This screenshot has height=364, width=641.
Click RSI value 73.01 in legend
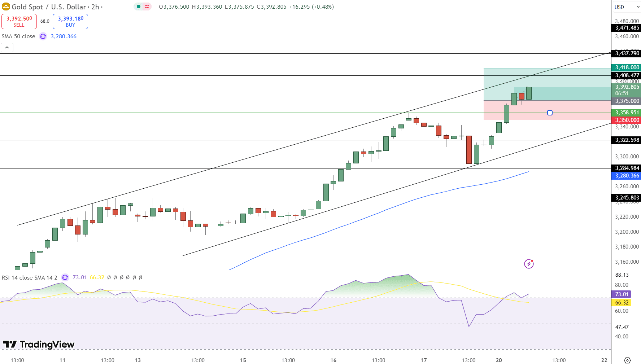tap(80, 277)
